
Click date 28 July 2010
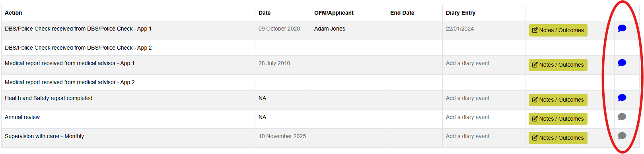pos(274,63)
